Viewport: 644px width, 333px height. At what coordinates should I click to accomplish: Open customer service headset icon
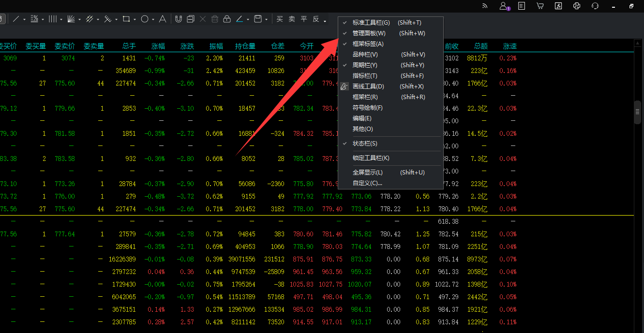pos(595,6)
